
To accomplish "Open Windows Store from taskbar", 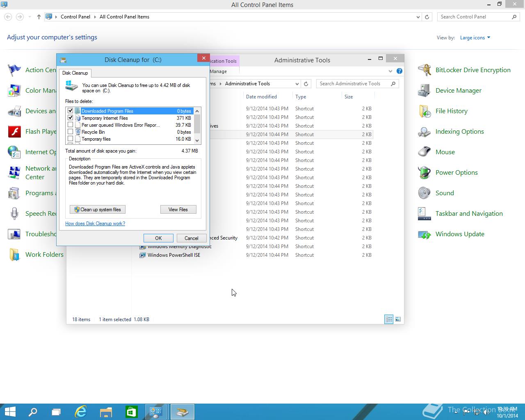I will [x=131, y=412].
